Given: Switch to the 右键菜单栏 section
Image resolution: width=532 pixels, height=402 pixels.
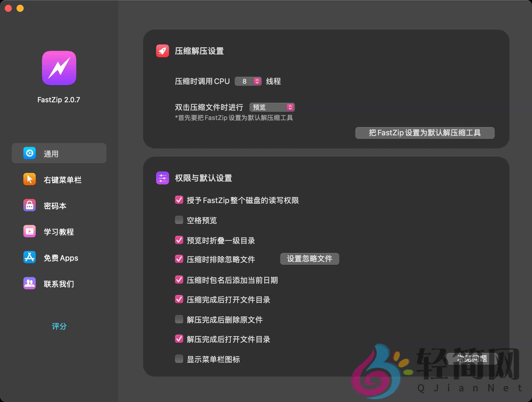Looking at the screenshot, I should [63, 179].
